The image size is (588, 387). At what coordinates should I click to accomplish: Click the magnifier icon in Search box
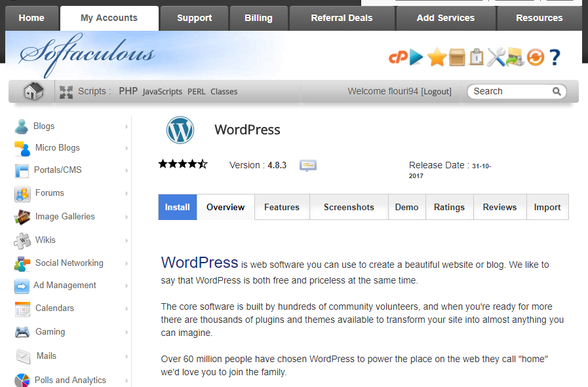(557, 92)
